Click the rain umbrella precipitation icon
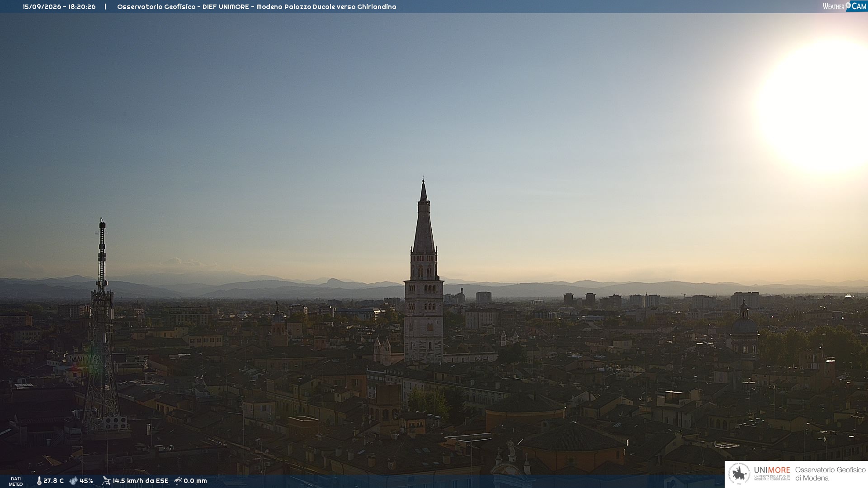The width and height of the screenshot is (868, 488). 178,481
